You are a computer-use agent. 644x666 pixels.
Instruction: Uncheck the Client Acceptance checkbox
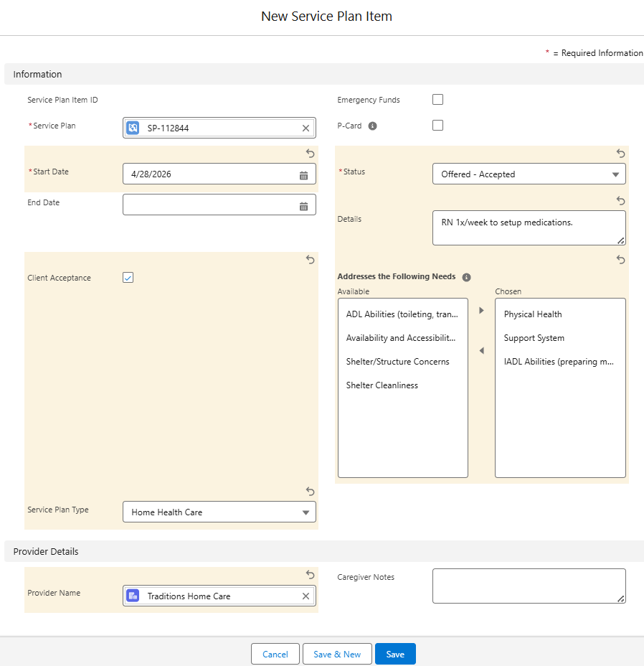(x=128, y=277)
